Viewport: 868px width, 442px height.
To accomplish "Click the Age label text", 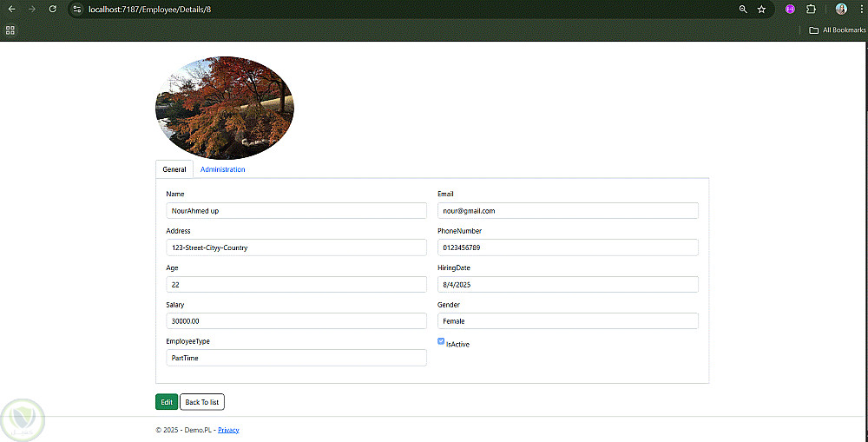I will pos(172,268).
